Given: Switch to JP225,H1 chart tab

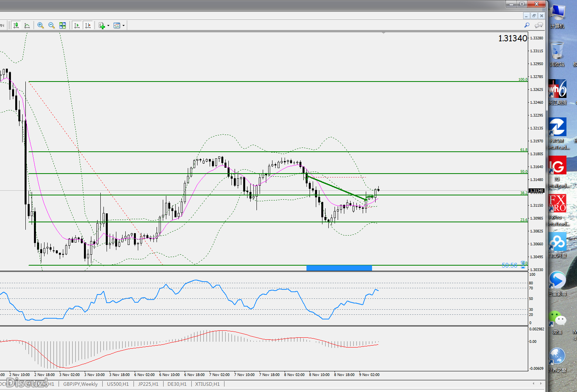Looking at the screenshot, I should [x=148, y=384].
